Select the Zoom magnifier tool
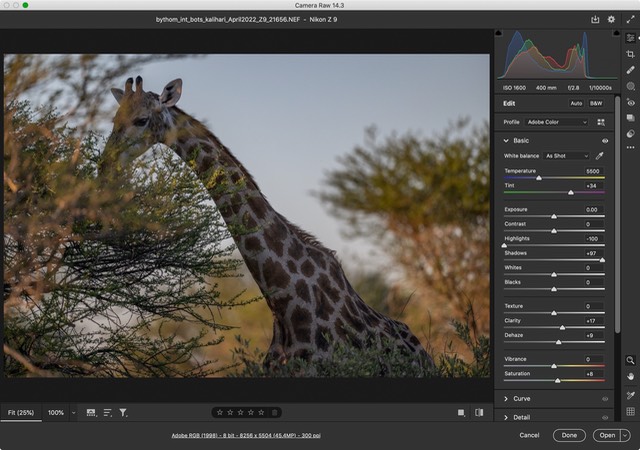 630,360
